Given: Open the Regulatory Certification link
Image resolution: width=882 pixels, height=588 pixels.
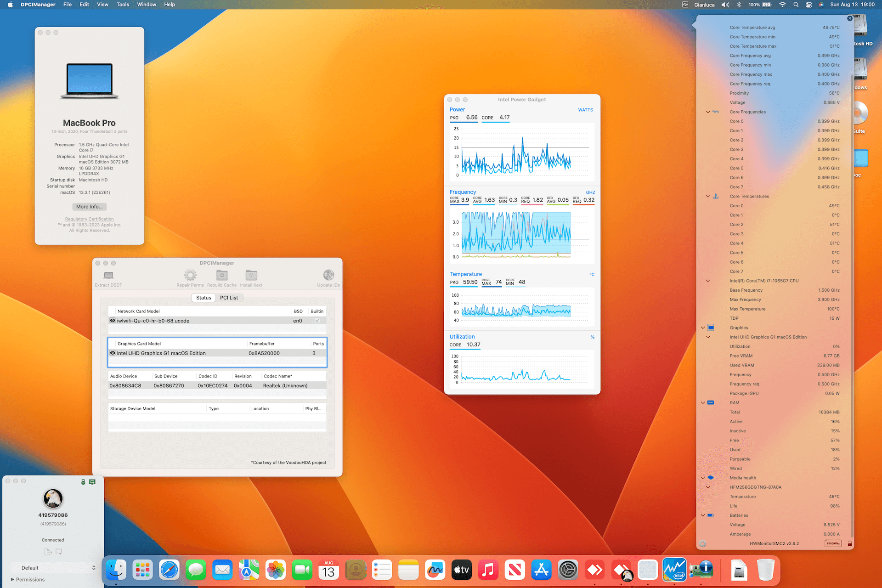Looking at the screenshot, I should click(89, 219).
